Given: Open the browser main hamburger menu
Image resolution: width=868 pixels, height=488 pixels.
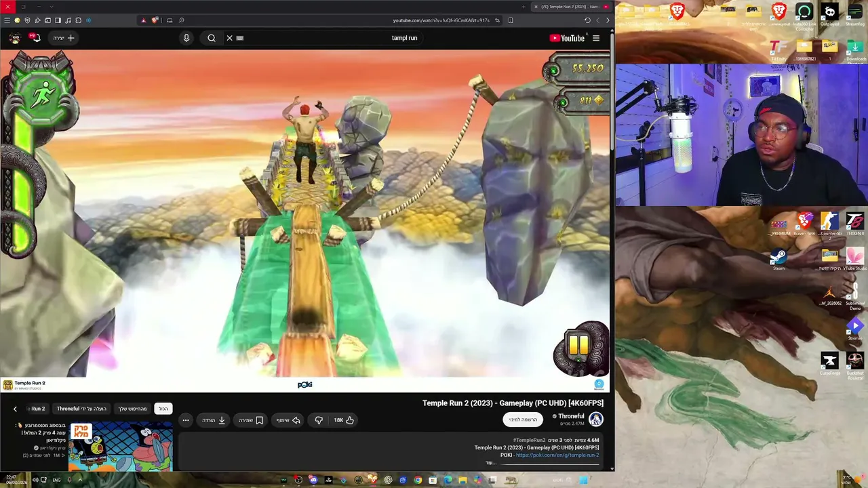Looking at the screenshot, I should tap(7, 20).
